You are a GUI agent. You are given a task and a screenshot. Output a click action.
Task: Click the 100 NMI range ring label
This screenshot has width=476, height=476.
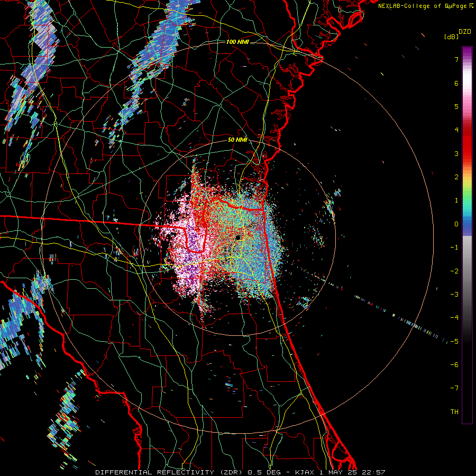[237, 42]
